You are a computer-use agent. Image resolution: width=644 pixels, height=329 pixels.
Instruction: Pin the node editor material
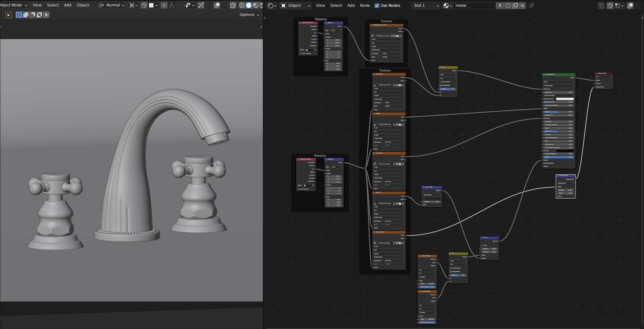point(531,5)
